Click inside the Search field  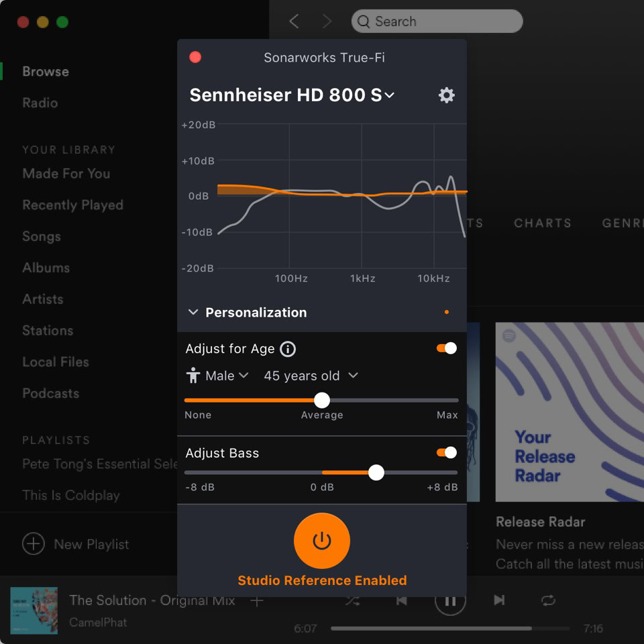(x=437, y=21)
